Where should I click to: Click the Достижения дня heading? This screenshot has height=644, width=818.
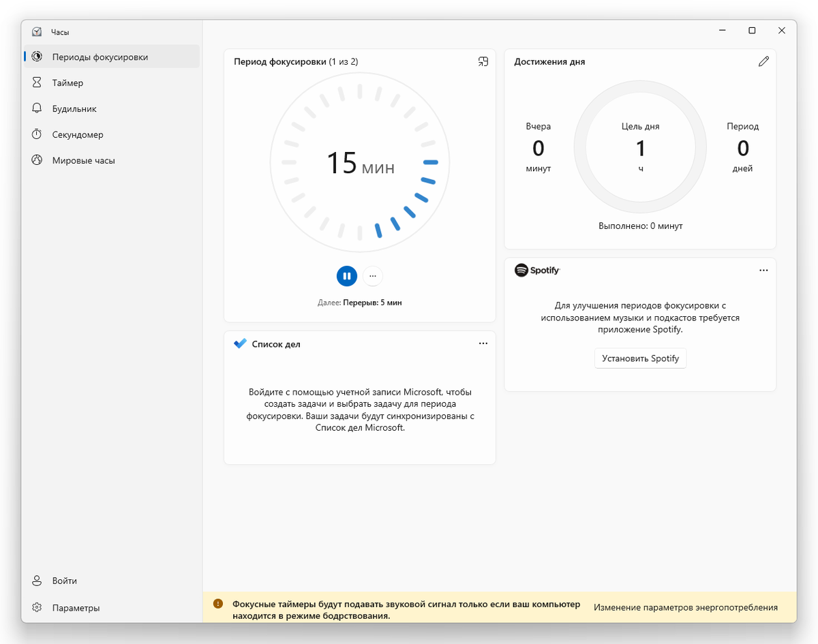click(549, 61)
